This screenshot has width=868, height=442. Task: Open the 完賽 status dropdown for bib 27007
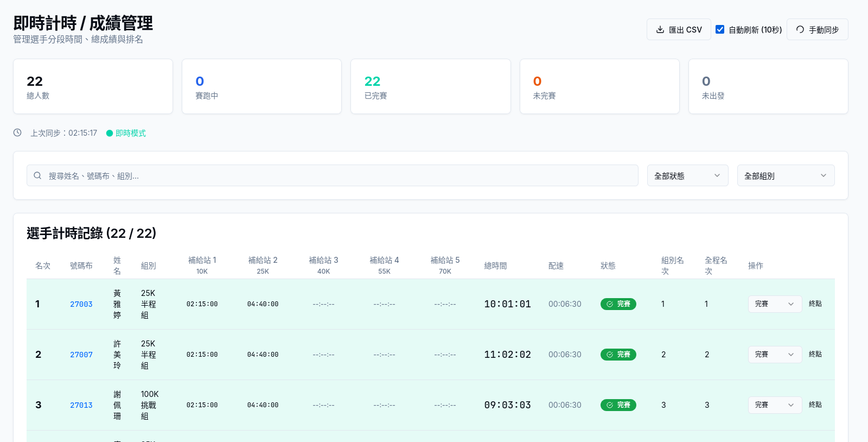point(775,355)
